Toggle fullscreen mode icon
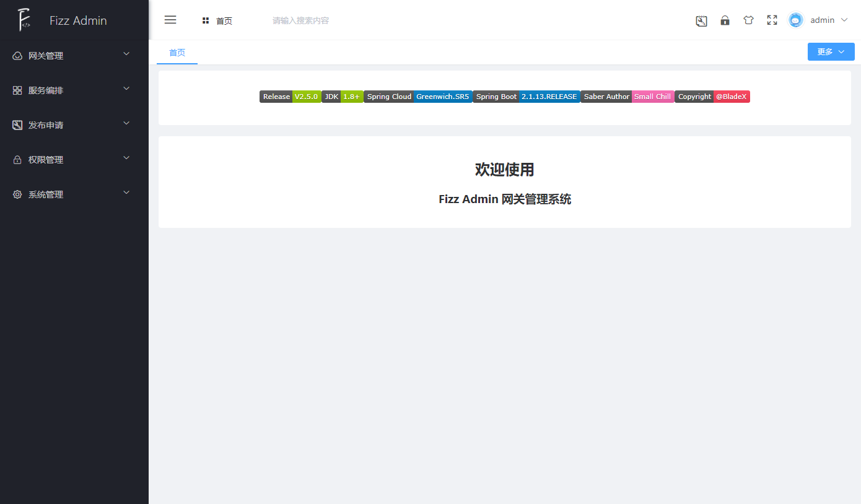The height and width of the screenshot is (504, 861). (x=772, y=20)
